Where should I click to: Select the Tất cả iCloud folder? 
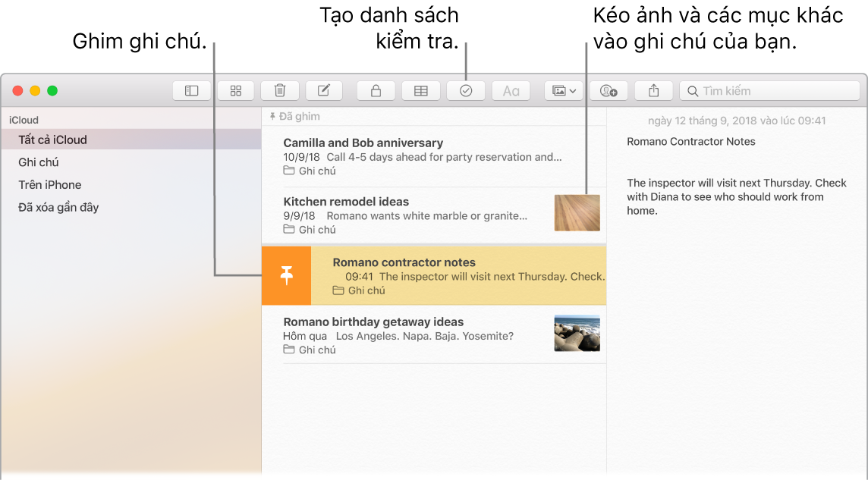click(53, 140)
